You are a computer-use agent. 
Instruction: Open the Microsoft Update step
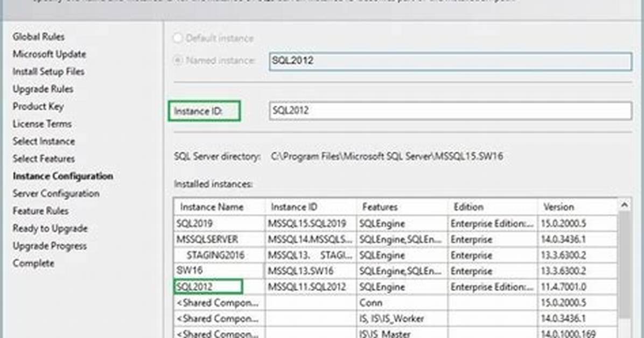click(50, 54)
